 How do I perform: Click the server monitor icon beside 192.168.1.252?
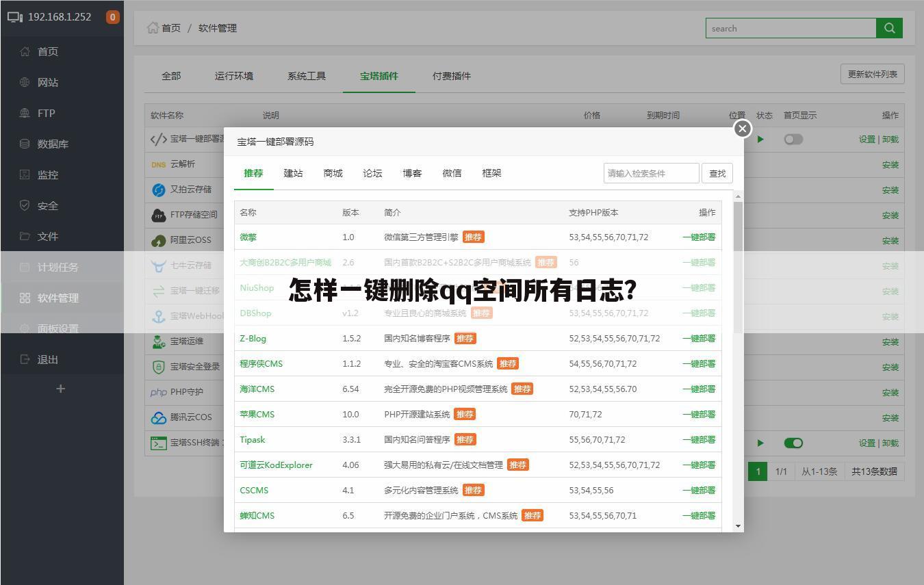click(x=15, y=17)
